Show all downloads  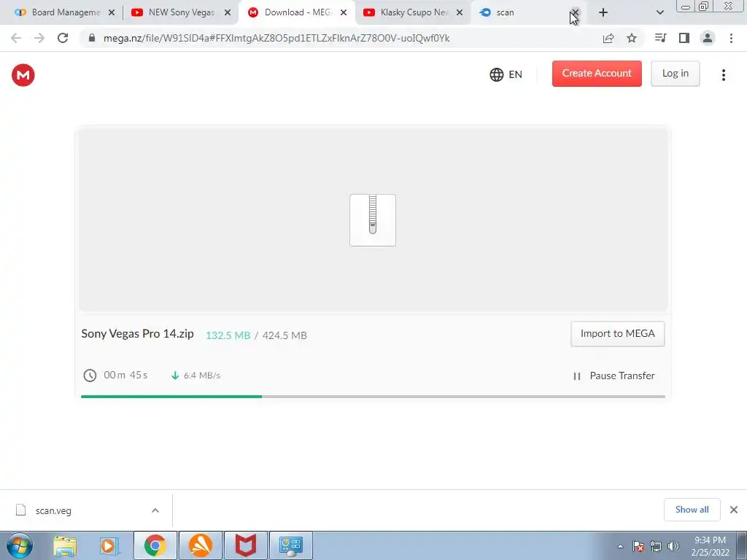(x=692, y=510)
